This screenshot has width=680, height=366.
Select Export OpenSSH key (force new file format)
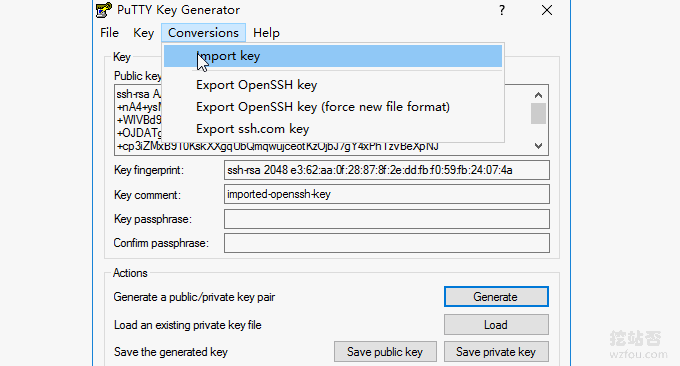(x=333, y=107)
